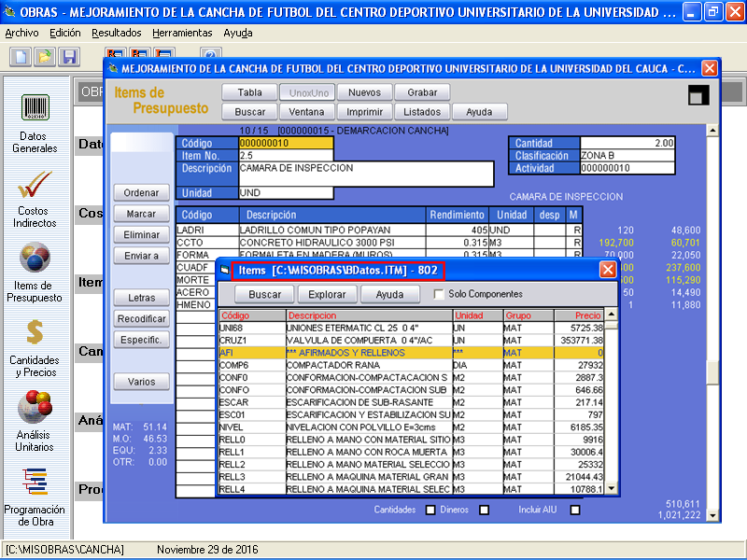This screenshot has width=747, height=560.
Task: Click the Listados button
Action: coord(422,112)
